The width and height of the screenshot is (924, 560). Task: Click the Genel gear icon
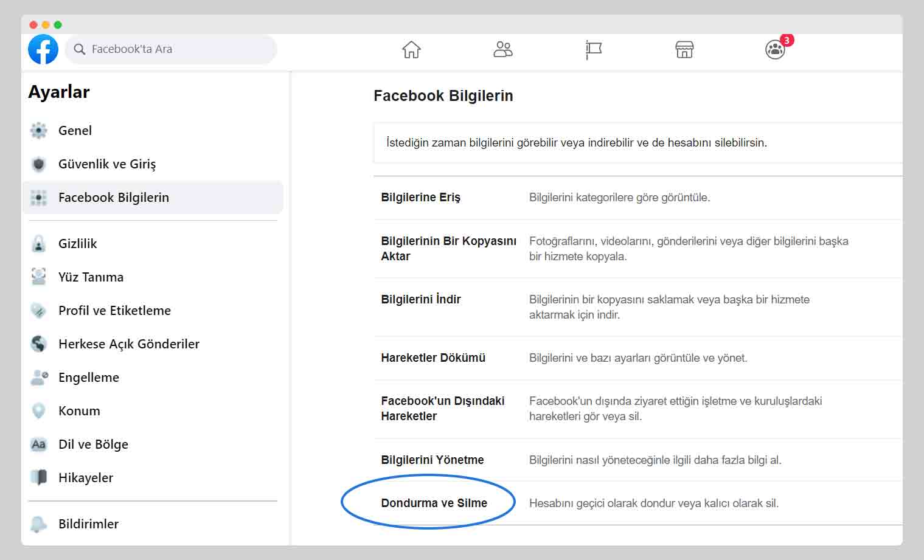coord(38,130)
